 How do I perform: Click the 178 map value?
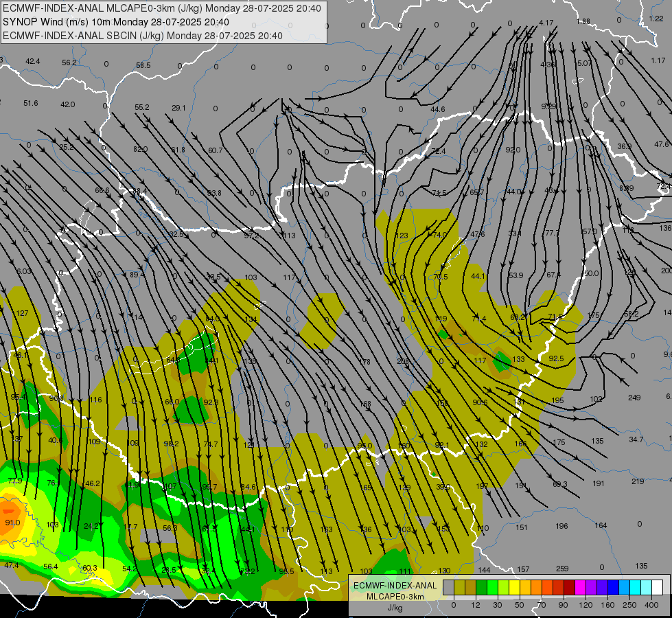click(364, 362)
